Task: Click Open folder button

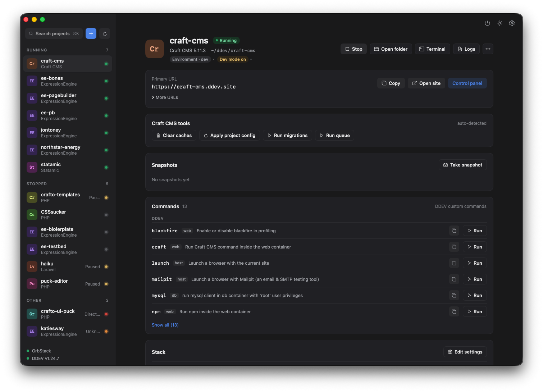Action: (x=391, y=49)
